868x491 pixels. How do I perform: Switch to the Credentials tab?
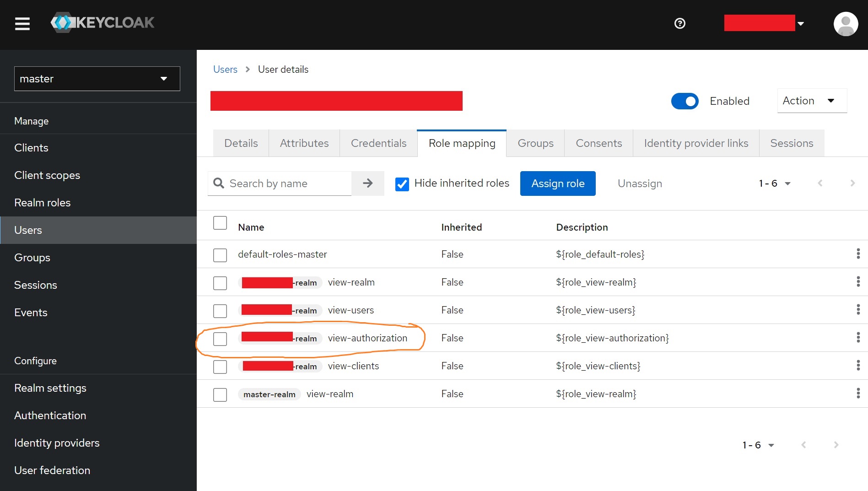378,143
